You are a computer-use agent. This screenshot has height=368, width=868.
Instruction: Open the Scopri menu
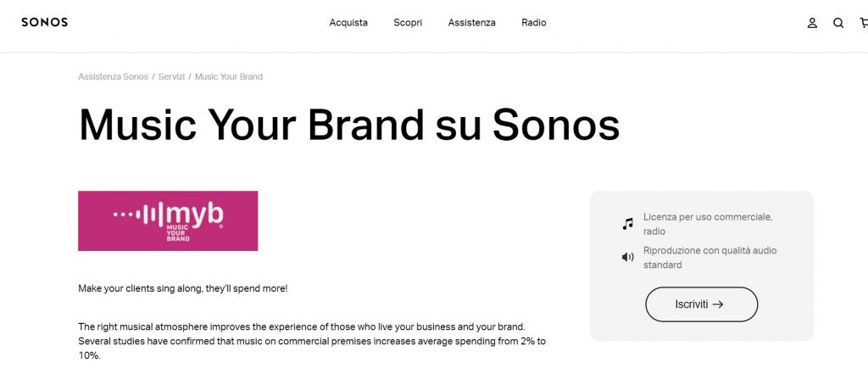(408, 23)
